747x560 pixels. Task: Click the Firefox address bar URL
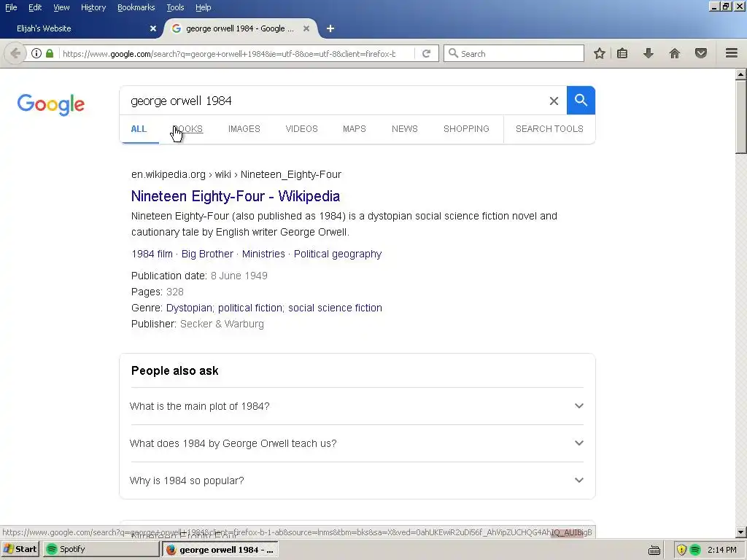(x=228, y=54)
